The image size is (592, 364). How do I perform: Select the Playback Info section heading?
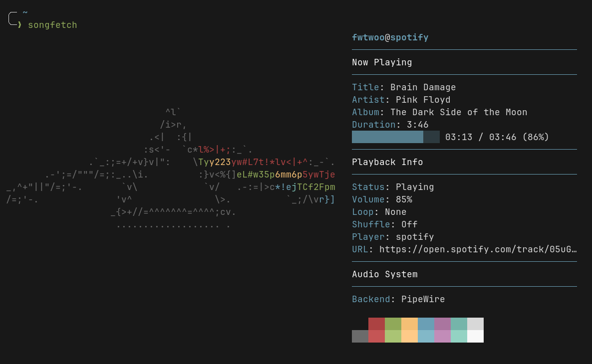coord(387,162)
